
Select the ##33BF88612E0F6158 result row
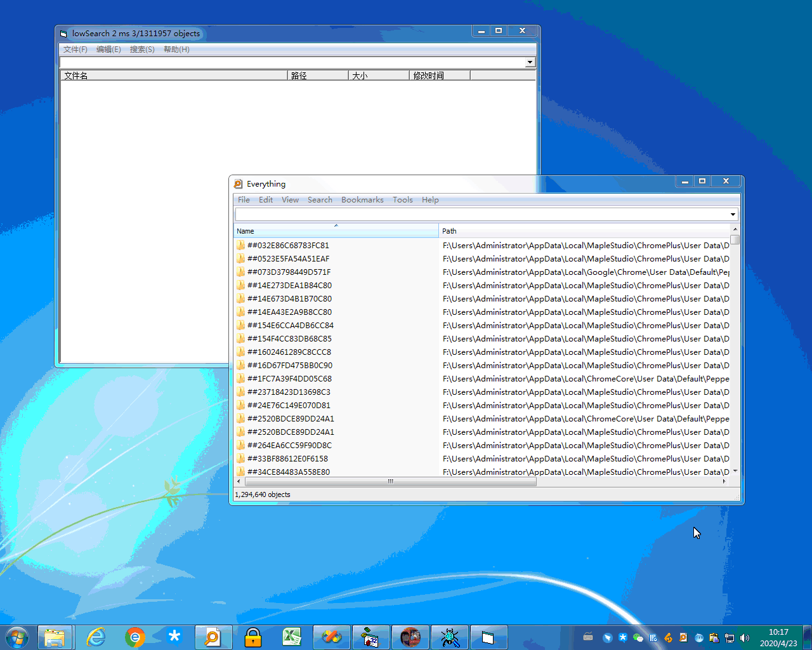pos(481,458)
